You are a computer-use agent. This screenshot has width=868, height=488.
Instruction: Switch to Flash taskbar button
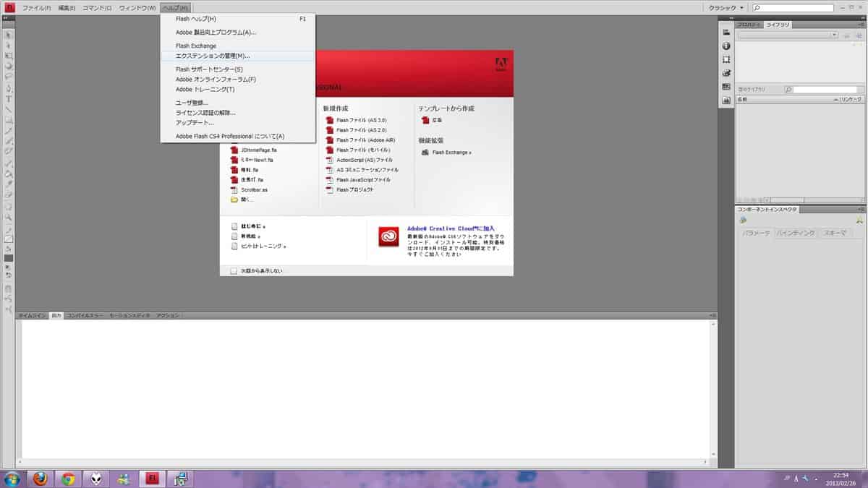click(x=153, y=479)
